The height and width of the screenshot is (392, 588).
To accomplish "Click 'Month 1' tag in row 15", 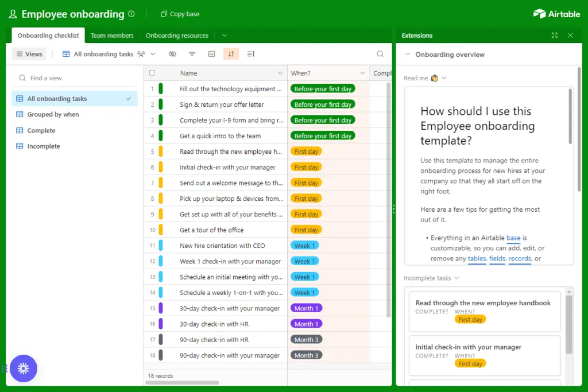I will pos(306,308).
